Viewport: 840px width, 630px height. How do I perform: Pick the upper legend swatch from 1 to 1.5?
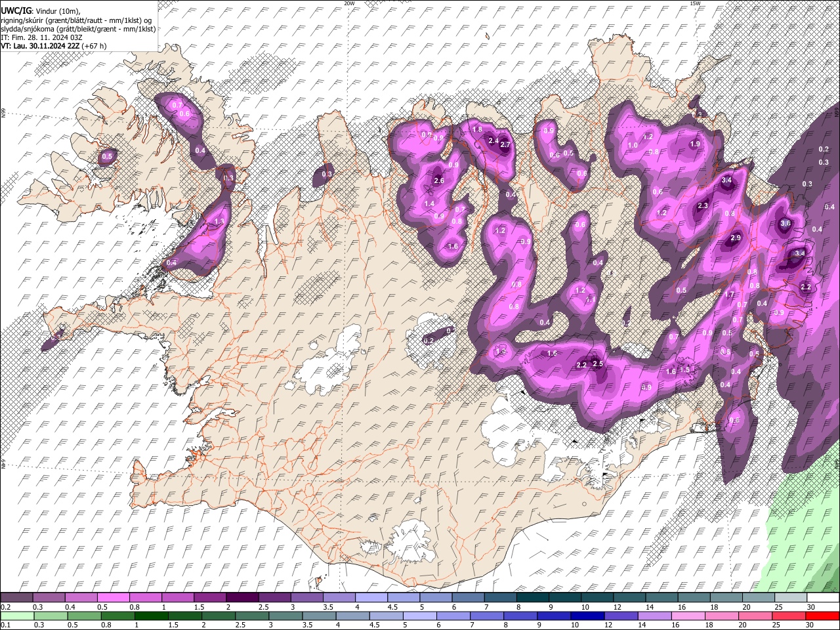(177, 598)
